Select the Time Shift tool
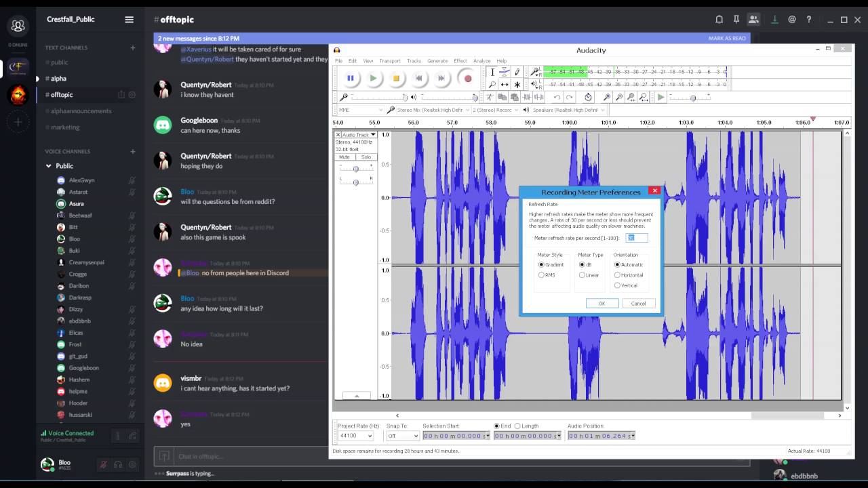868x488 pixels. click(505, 85)
